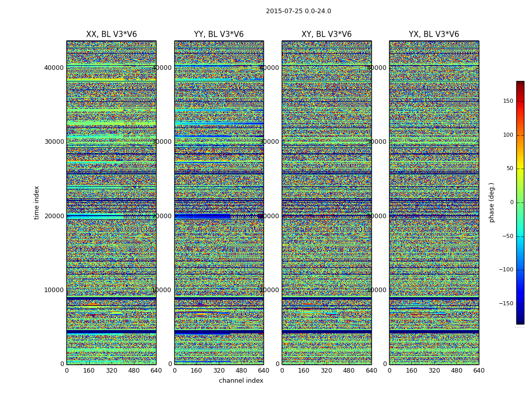
Task: Select the 'YX, BL V3*V6' subplot title
Action: pos(434,34)
